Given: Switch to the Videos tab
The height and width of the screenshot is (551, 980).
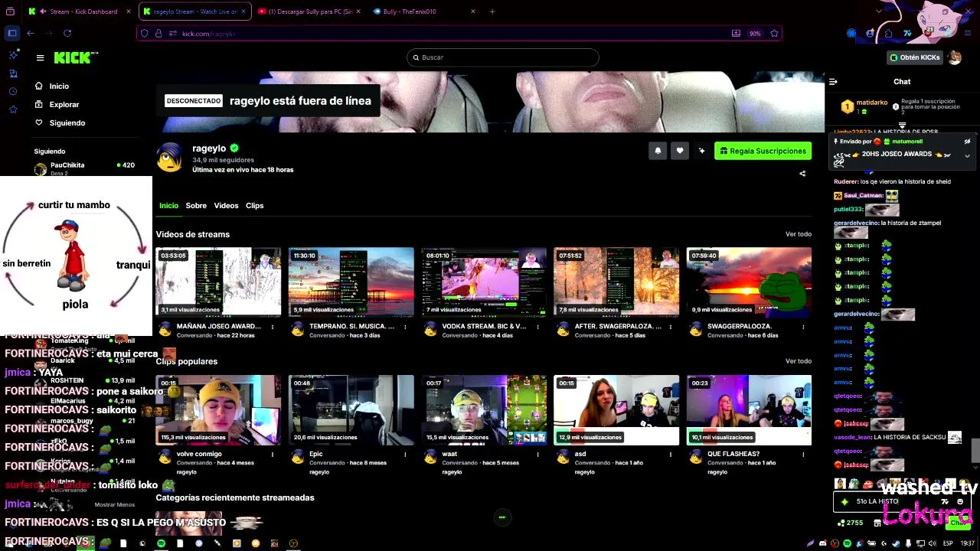Looking at the screenshot, I should click(x=226, y=205).
